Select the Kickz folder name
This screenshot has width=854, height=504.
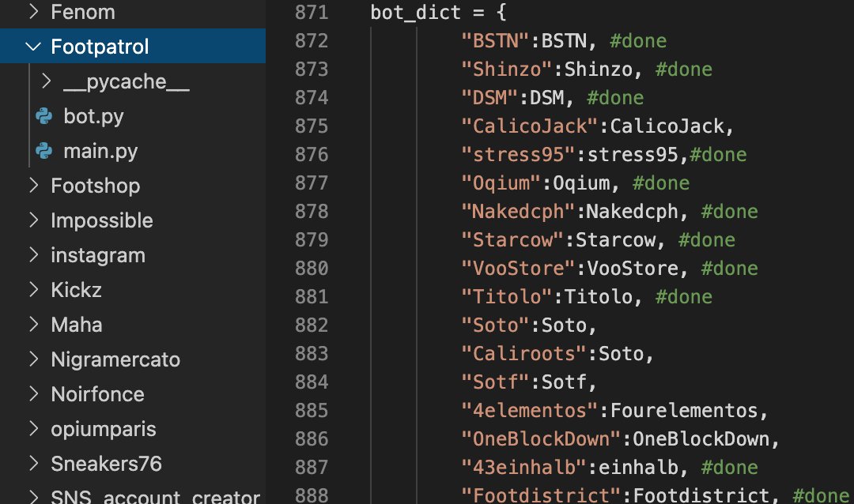(x=76, y=290)
